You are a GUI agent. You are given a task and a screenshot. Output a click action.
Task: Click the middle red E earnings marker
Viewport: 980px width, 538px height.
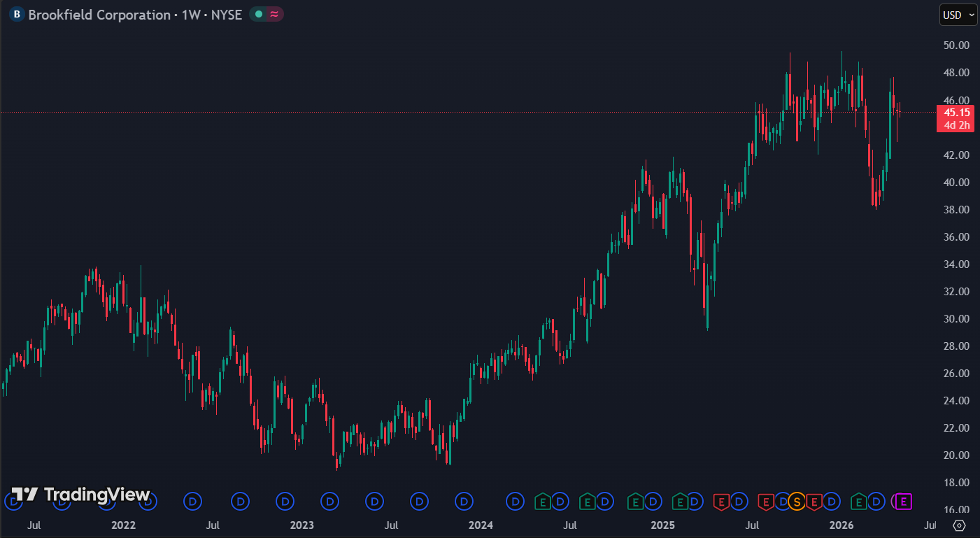tap(765, 501)
